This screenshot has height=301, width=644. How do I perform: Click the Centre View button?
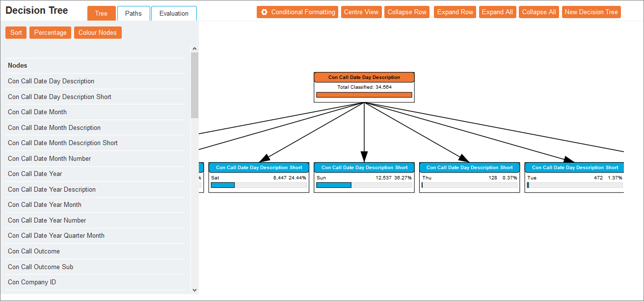pyautogui.click(x=361, y=12)
